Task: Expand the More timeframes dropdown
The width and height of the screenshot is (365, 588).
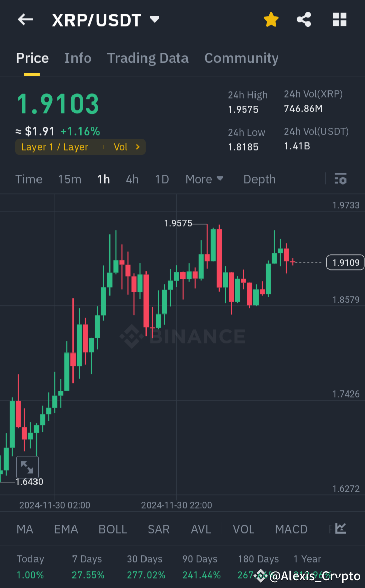Action: tap(204, 179)
